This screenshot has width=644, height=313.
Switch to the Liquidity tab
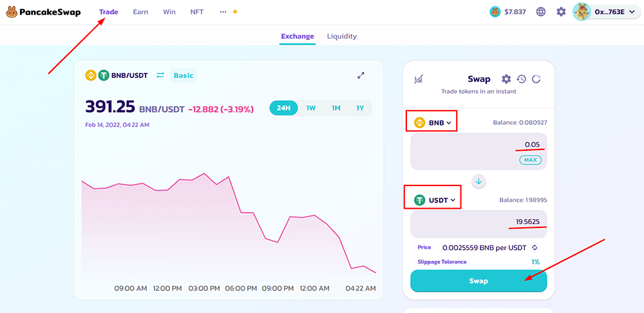tap(342, 36)
